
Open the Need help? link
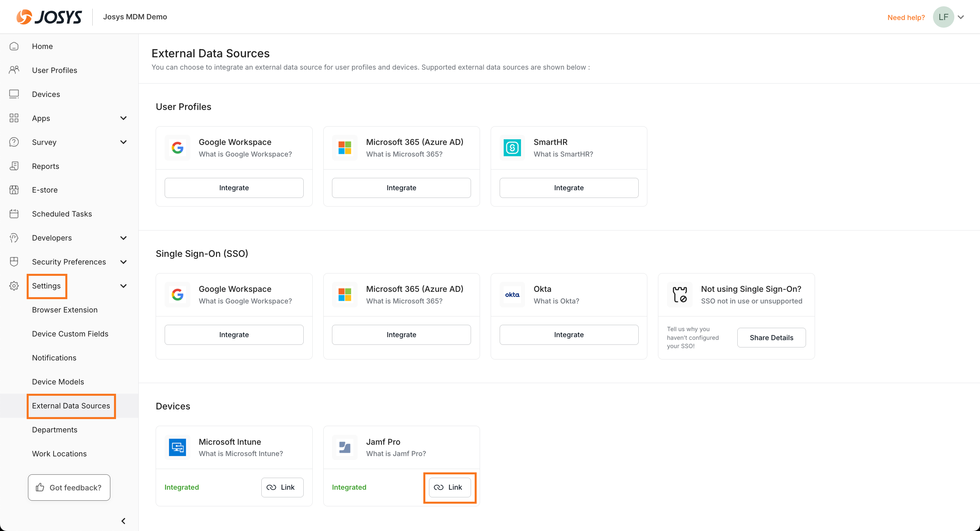click(906, 17)
